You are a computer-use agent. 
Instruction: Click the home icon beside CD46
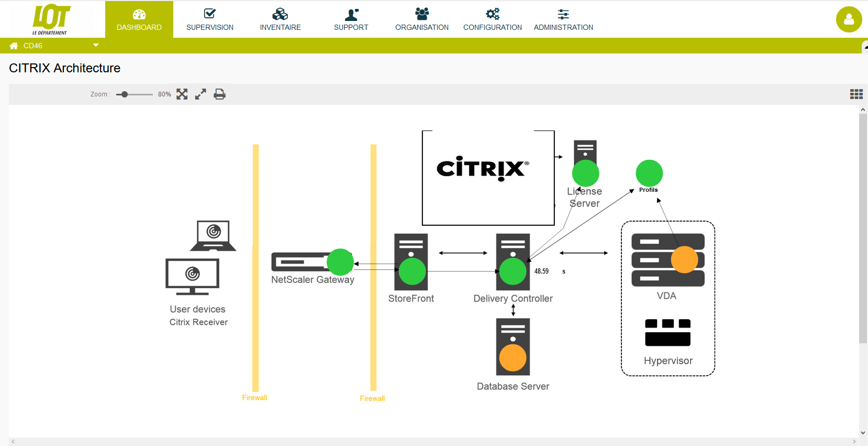click(14, 46)
